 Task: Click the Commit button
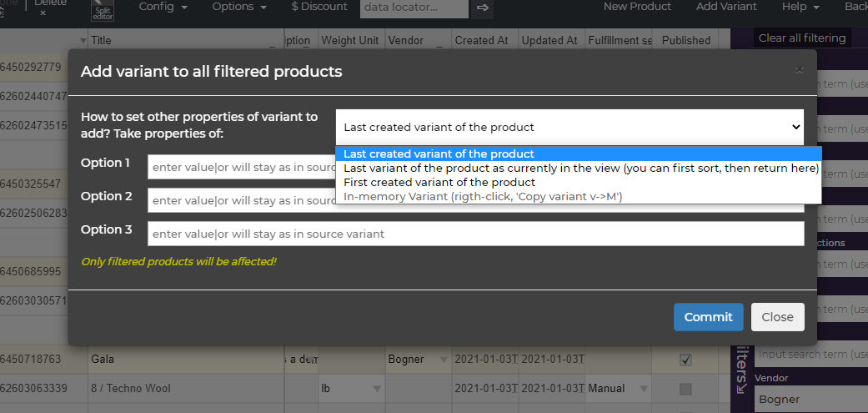[708, 317]
